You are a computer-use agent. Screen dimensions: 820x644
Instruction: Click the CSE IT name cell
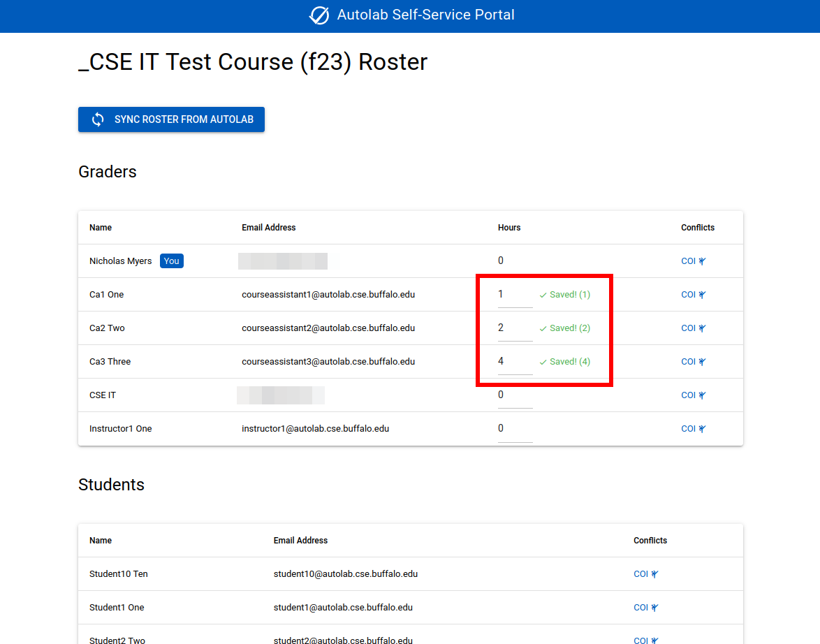(103, 395)
